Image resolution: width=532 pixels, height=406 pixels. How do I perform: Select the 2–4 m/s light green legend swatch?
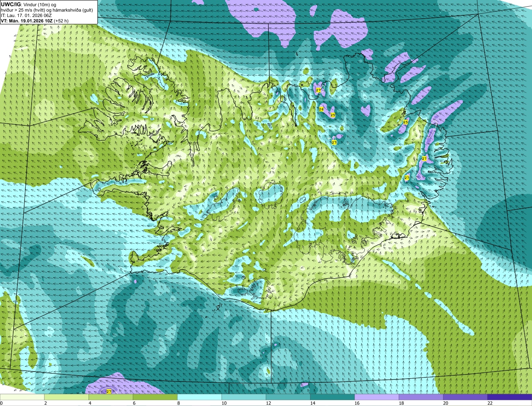pos(66,397)
